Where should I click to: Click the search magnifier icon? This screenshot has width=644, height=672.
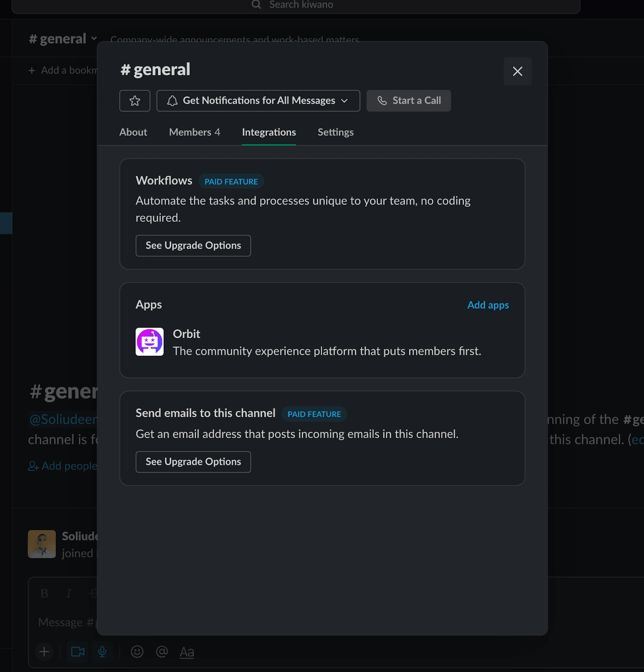(x=256, y=5)
